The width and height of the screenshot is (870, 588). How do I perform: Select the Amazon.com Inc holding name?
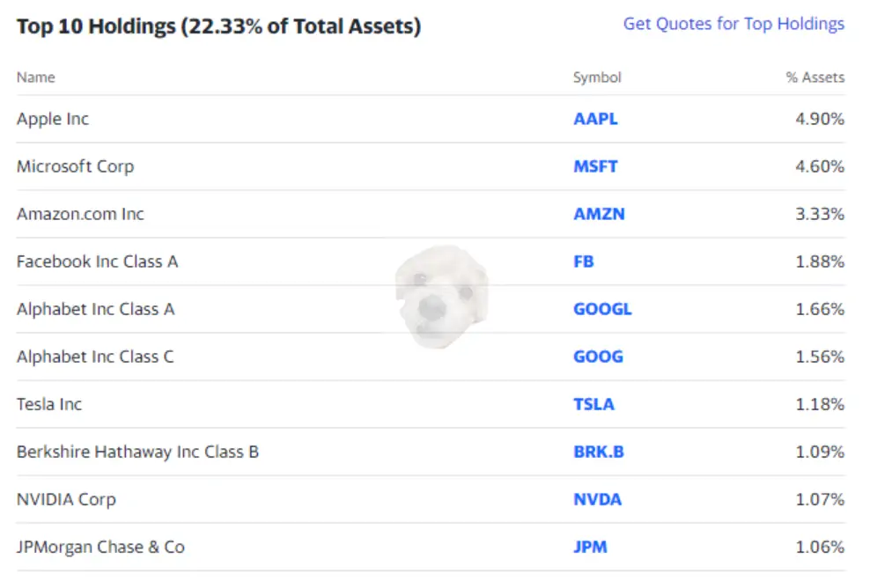(x=80, y=214)
